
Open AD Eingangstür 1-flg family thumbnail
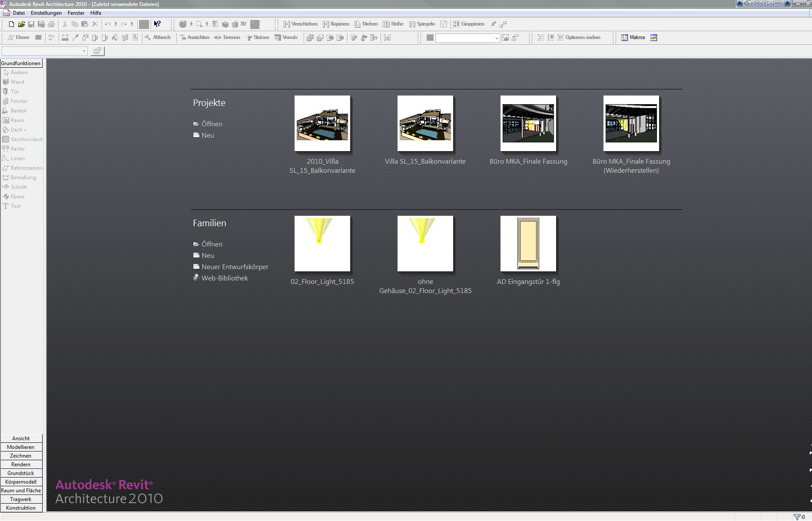tap(528, 244)
